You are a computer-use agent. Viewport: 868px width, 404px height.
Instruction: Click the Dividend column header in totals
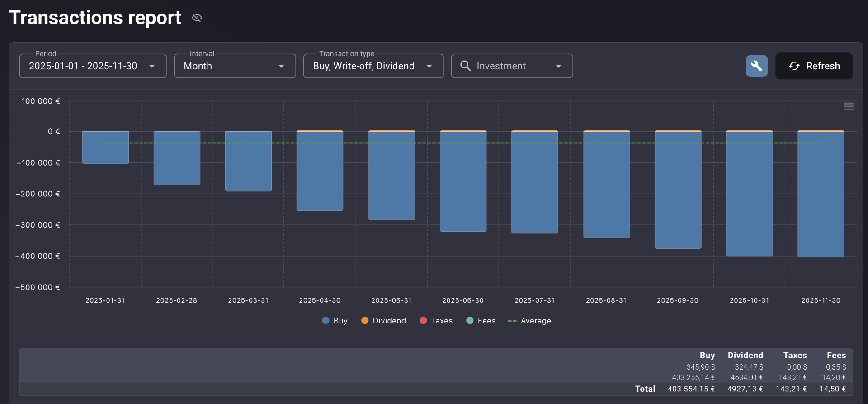coord(745,356)
